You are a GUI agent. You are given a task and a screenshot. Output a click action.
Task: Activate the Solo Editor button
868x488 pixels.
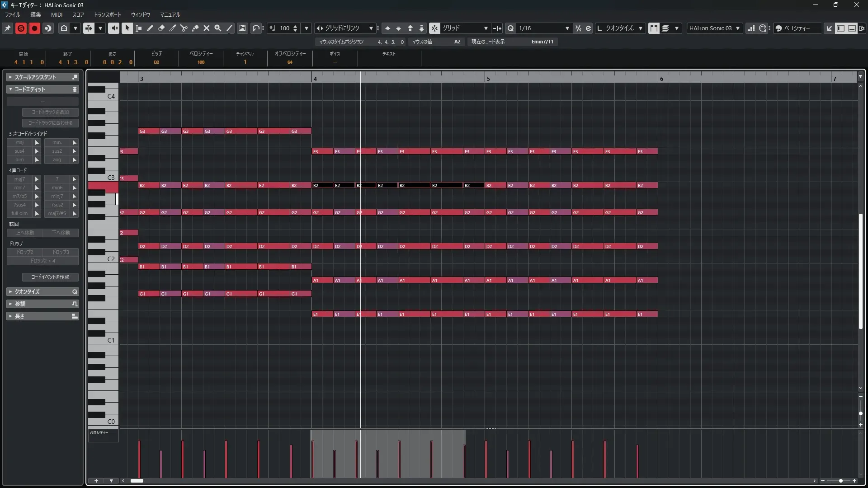point(21,28)
